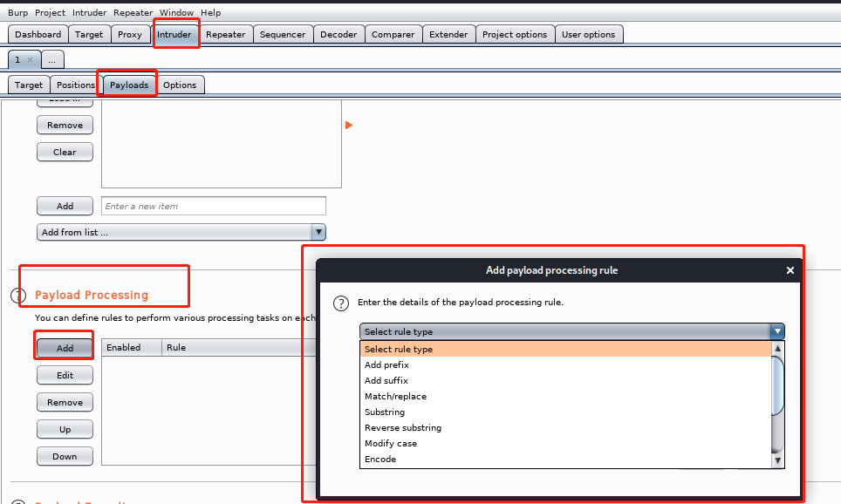
Task: Click the Remove button in payload list
Action: tap(65, 125)
